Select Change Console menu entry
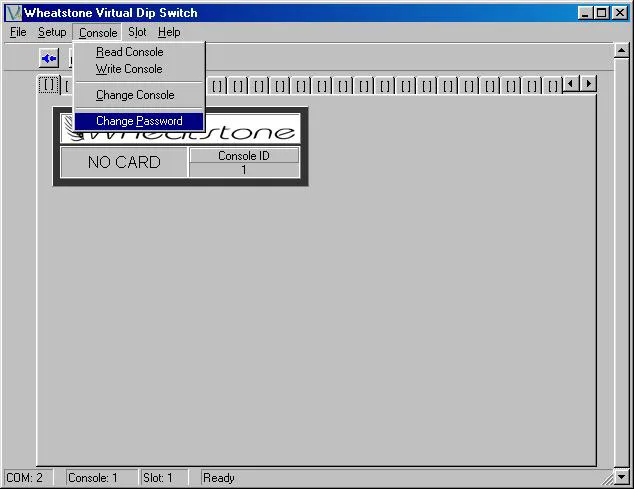 coord(139,95)
